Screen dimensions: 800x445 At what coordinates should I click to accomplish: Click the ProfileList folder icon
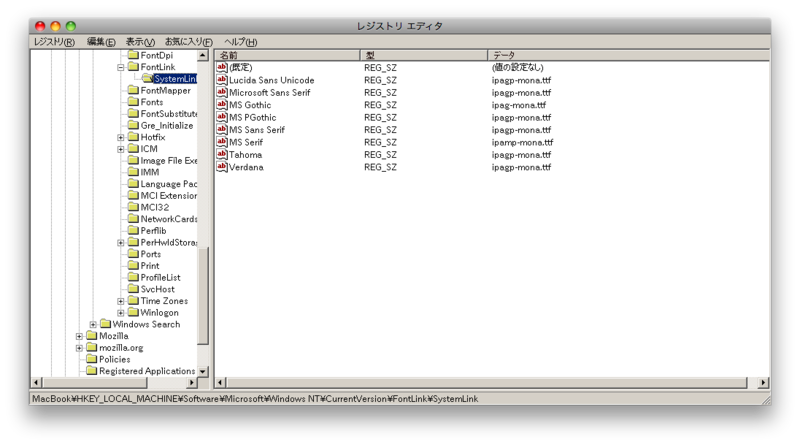click(x=133, y=278)
